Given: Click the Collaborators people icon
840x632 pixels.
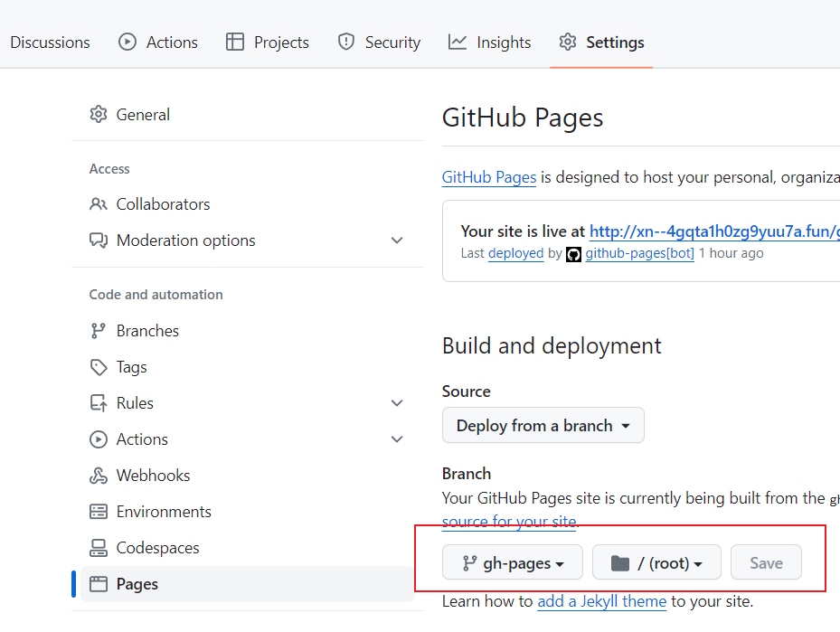Looking at the screenshot, I should (98, 204).
